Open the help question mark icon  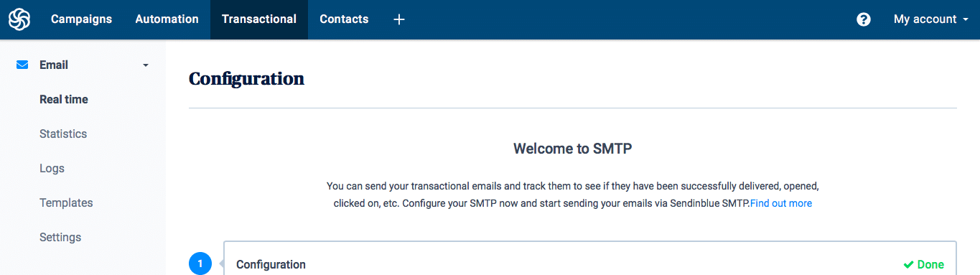(864, 19)
